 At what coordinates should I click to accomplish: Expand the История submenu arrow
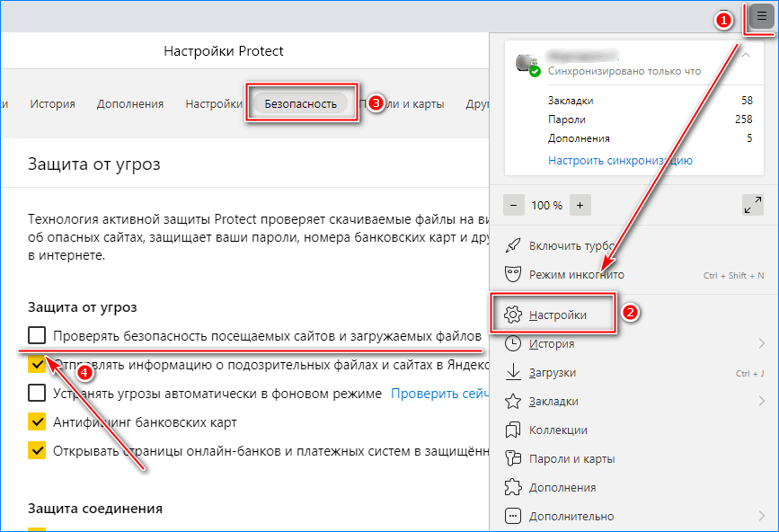[x=761, y=343]
